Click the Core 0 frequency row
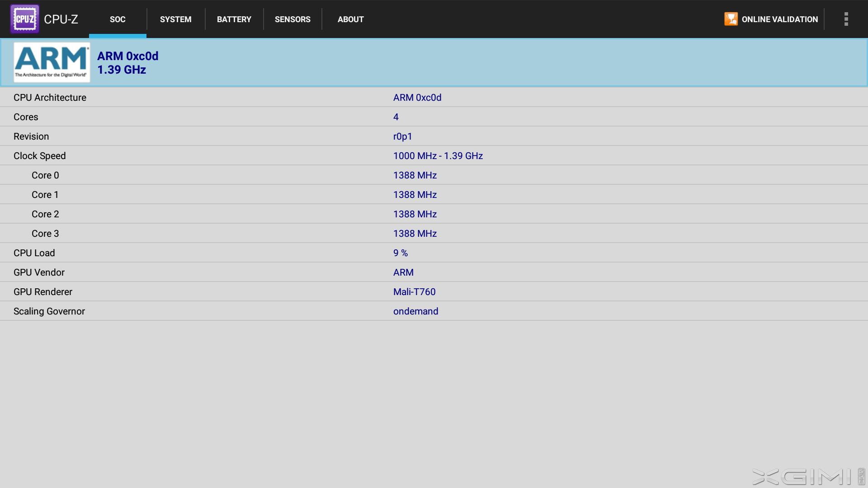Screen dimensions: 868x488 coord(434,175)
